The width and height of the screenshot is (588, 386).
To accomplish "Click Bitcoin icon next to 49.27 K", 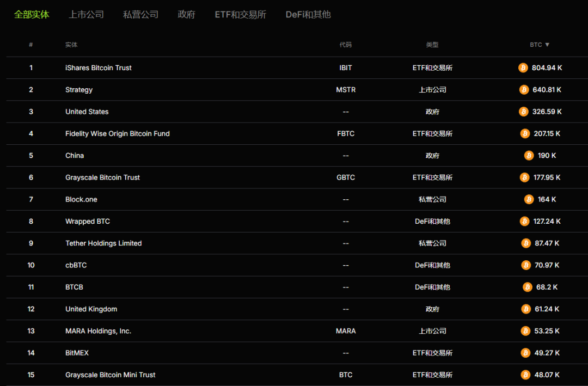I will [x=525, y=353].
